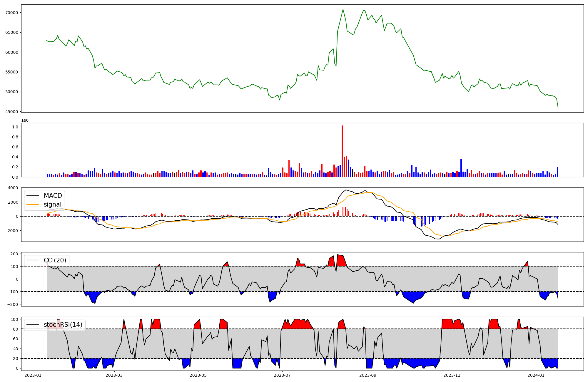This screenshot has height=382, width=588.
Task: Click the 1e6 volume scale label
Action: coord(25,120)
